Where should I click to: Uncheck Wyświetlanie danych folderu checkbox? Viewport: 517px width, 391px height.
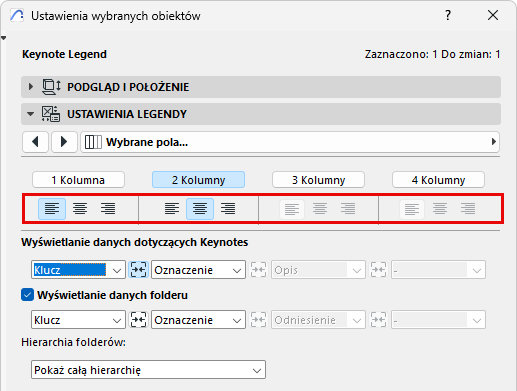tap(27, 295)
